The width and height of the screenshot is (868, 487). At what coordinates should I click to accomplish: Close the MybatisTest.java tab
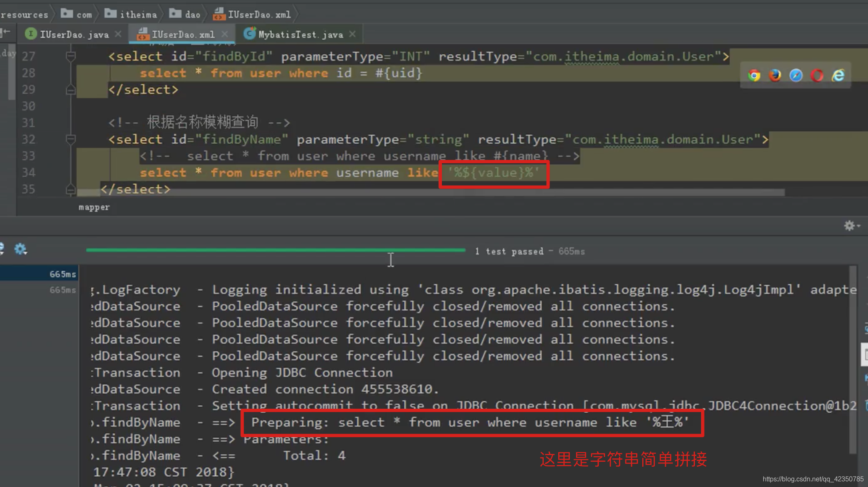tap(352, 34)
